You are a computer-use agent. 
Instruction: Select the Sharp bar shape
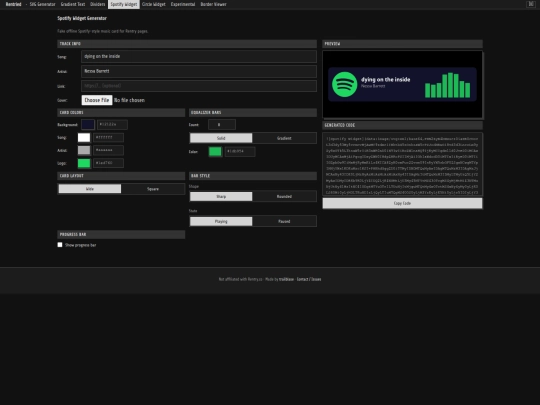click(x=221, y=196)
